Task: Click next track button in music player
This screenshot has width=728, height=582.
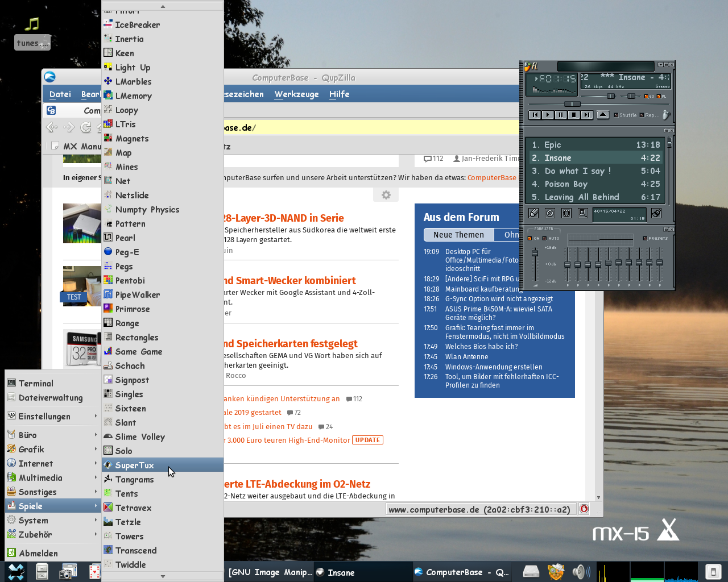Action: 587,115
